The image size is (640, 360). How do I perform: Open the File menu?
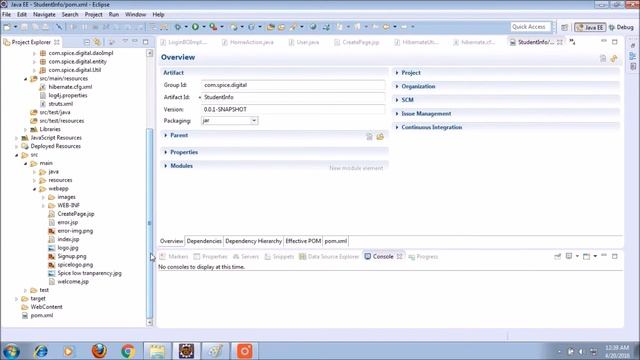coord(7,14)
